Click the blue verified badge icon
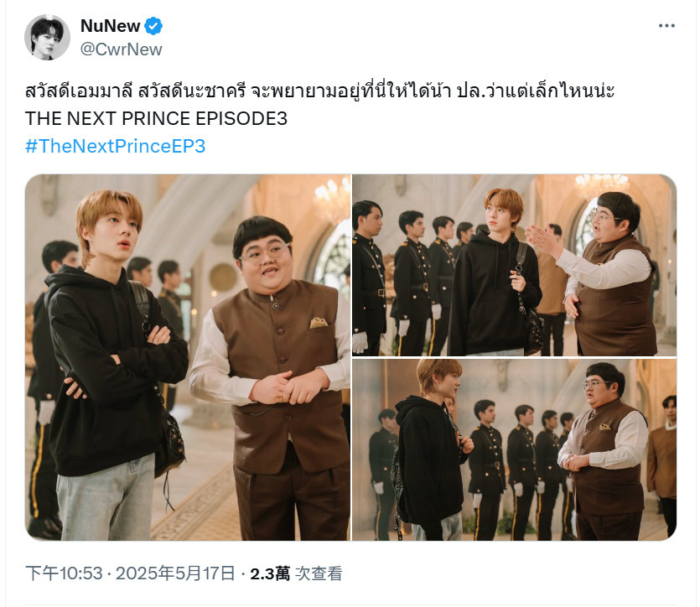 pos(153,26)
